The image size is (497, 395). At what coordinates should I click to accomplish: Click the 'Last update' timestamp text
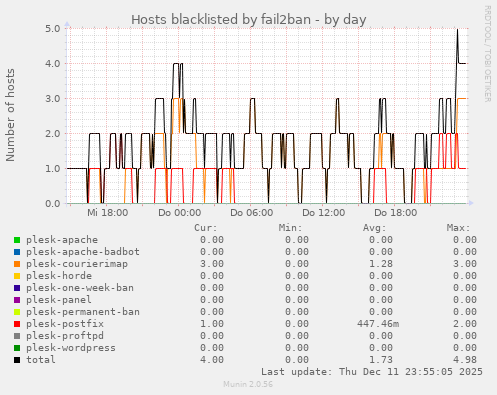[372, 372]
